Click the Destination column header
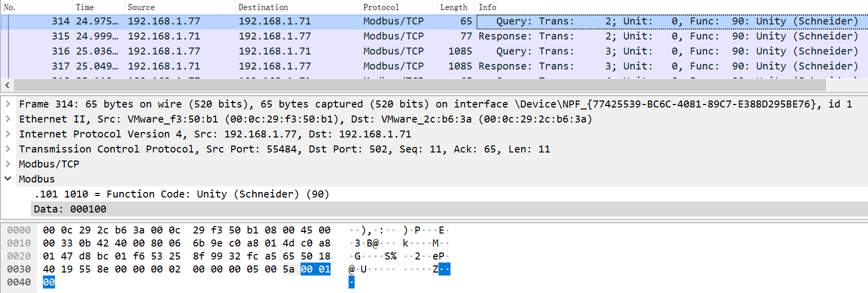This screenshot has width=868, height=293. click(263, 7)
